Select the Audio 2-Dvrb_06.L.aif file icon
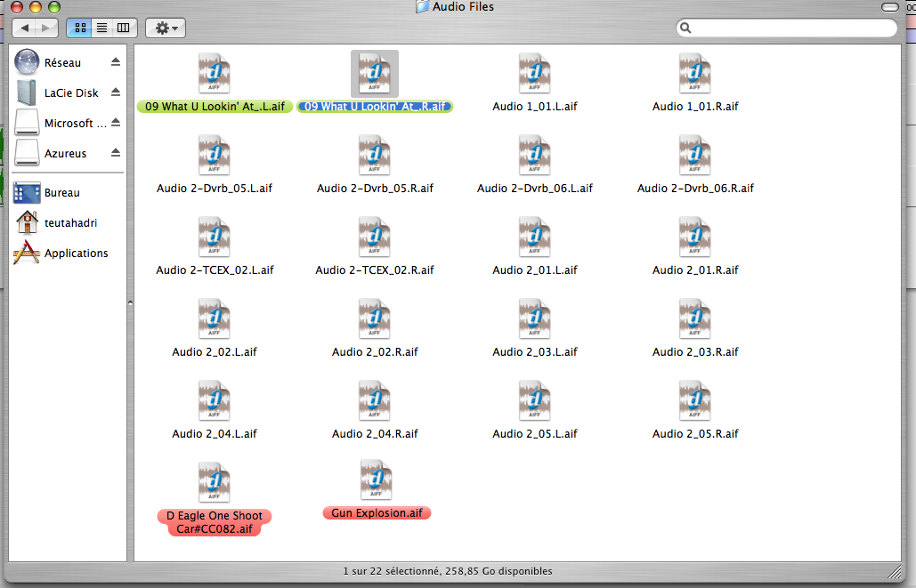916x588 pixels. tap(534, 155)
